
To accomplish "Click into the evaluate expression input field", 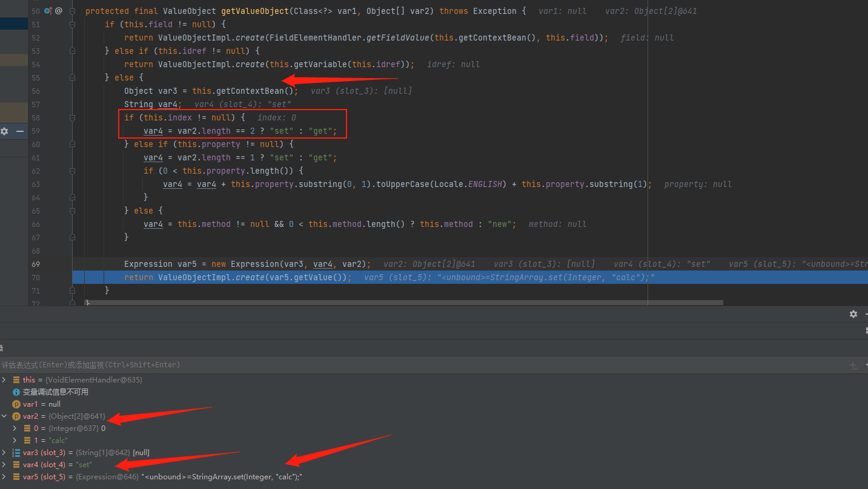I will pyautogui.click(x=424, y=365).
